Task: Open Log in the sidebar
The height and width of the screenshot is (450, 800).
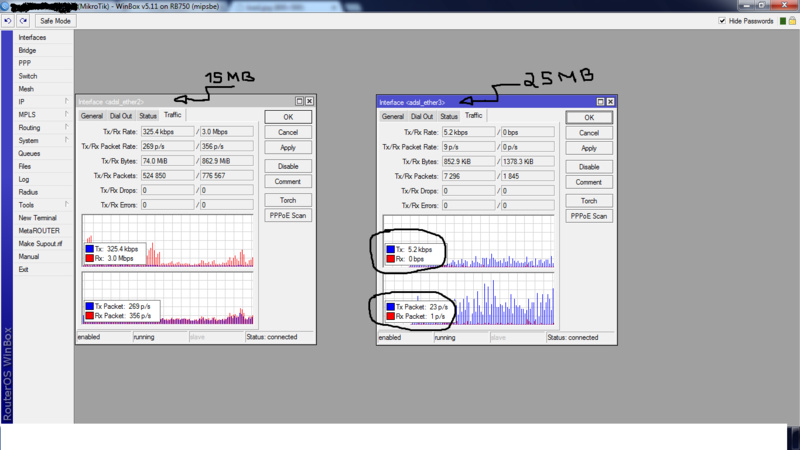Action: point(23,179)
